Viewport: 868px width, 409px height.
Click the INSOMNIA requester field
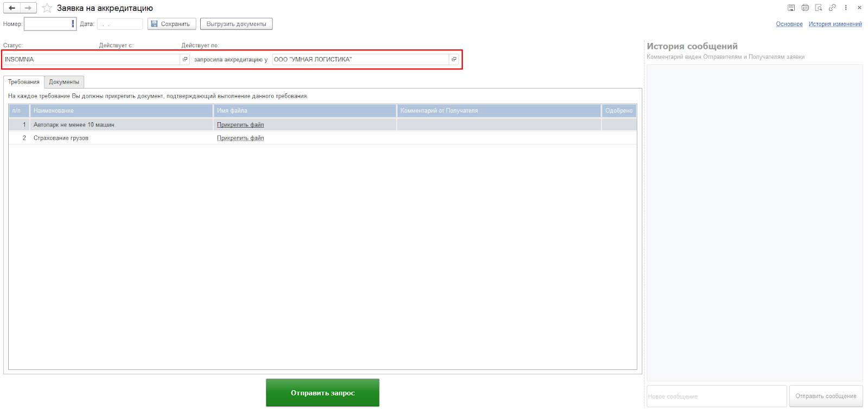[92, 59]
